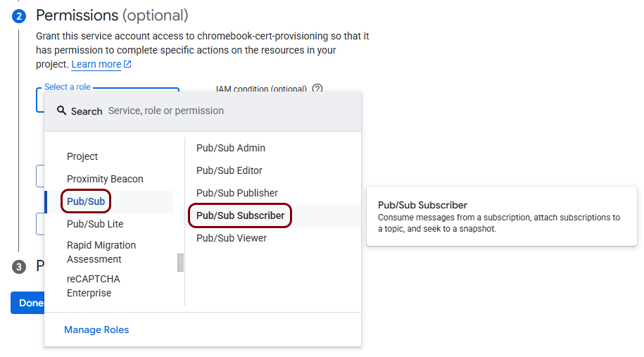Click the Permissions (optional) step heading
The width and height of the screenshot is (644, 357).
112,15
